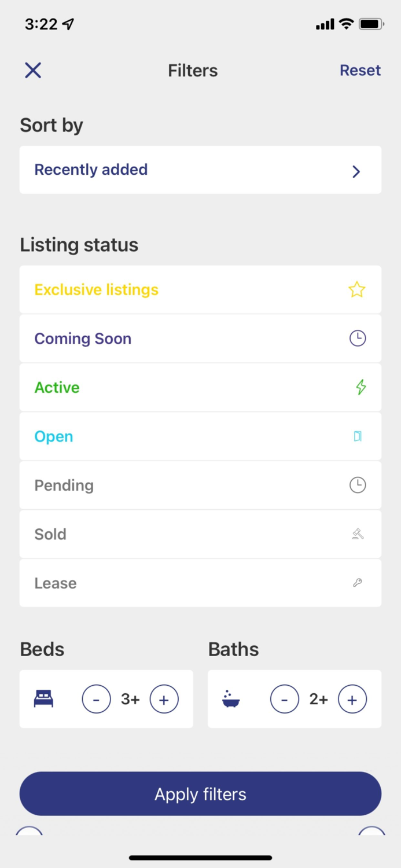
Task: Click the bed icon in the Beds filter
Action: click(x=43, y=698)
